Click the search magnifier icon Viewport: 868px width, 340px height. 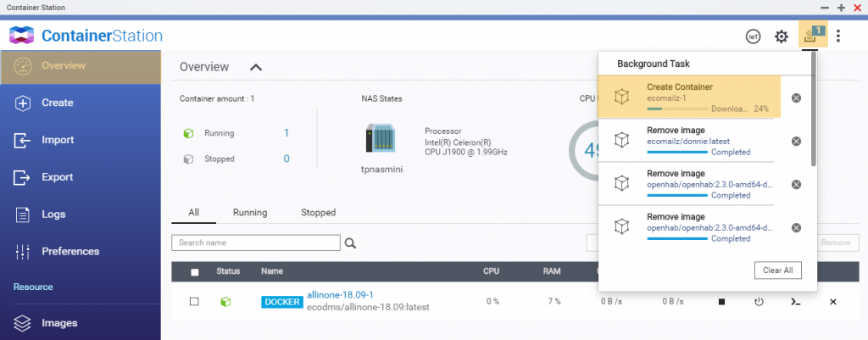350,243
